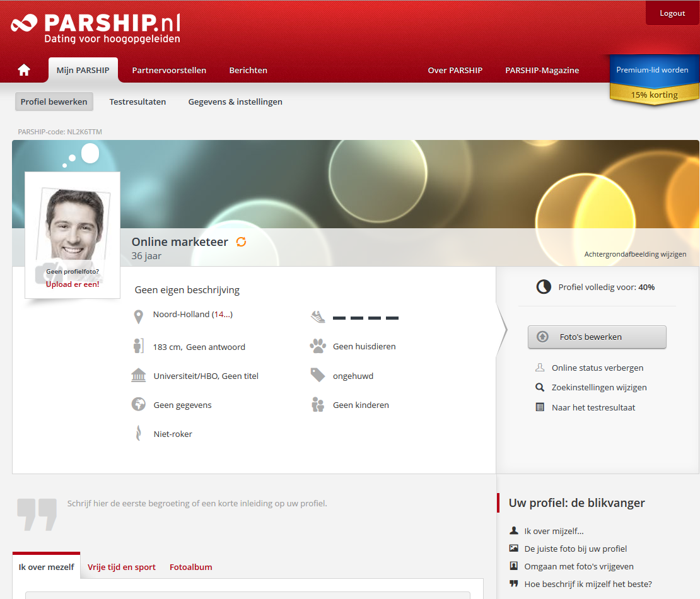Click the Profiel volledig voor: 40% text
700x599 pixels.
tap(606, 287)
